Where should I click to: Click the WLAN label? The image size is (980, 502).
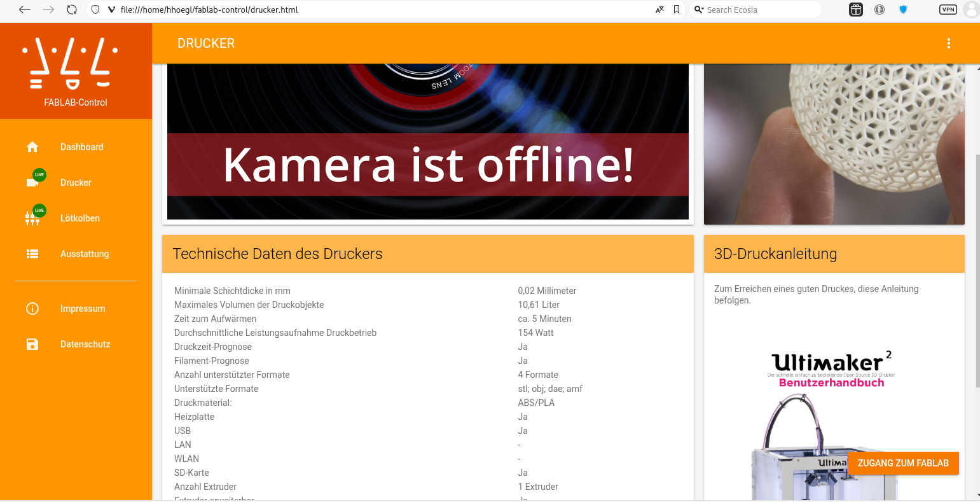[x=186, y=459]
